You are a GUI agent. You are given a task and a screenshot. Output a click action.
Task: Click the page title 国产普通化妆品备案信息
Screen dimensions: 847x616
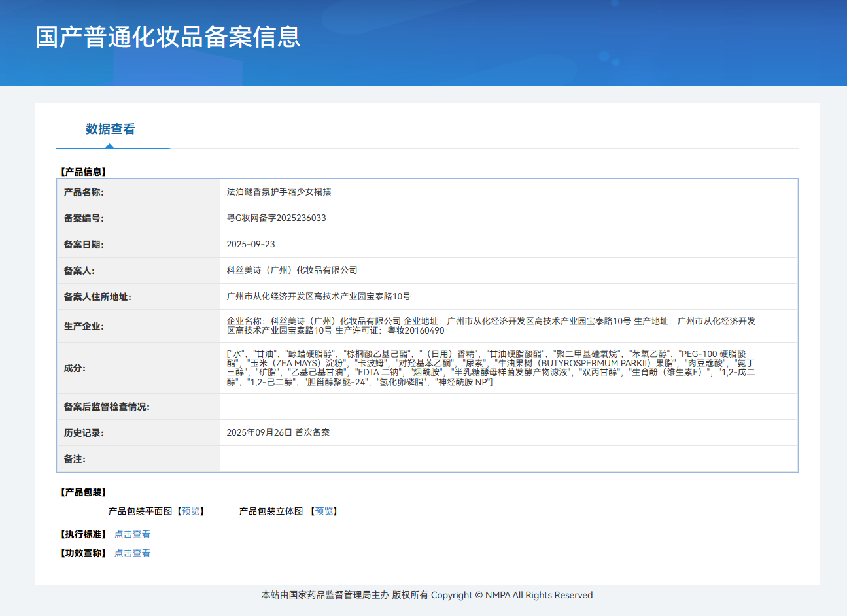click(168, 37)
